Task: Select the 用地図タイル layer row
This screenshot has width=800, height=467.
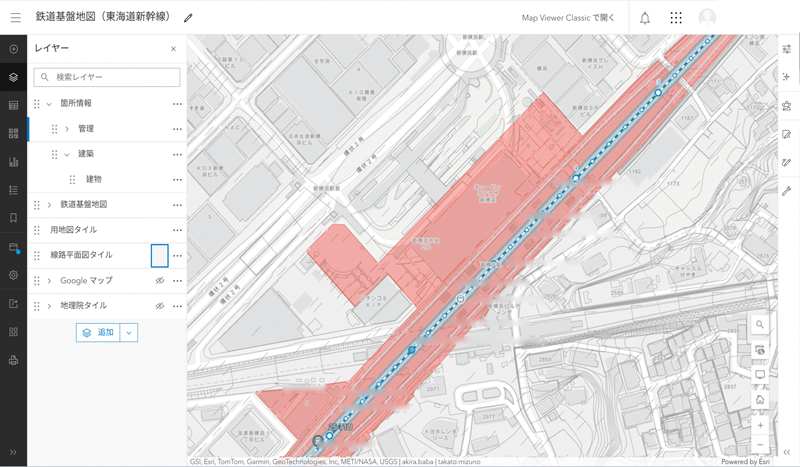Action: click(107, 230)
